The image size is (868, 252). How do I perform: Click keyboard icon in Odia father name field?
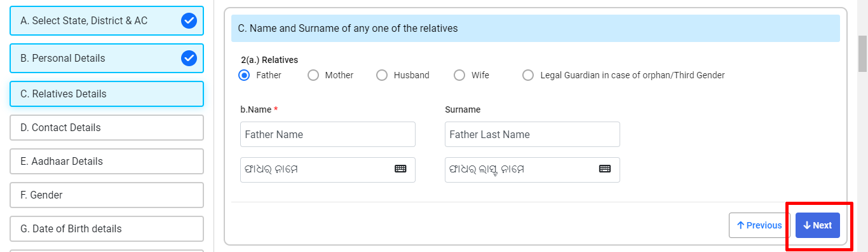coord(400,169)
